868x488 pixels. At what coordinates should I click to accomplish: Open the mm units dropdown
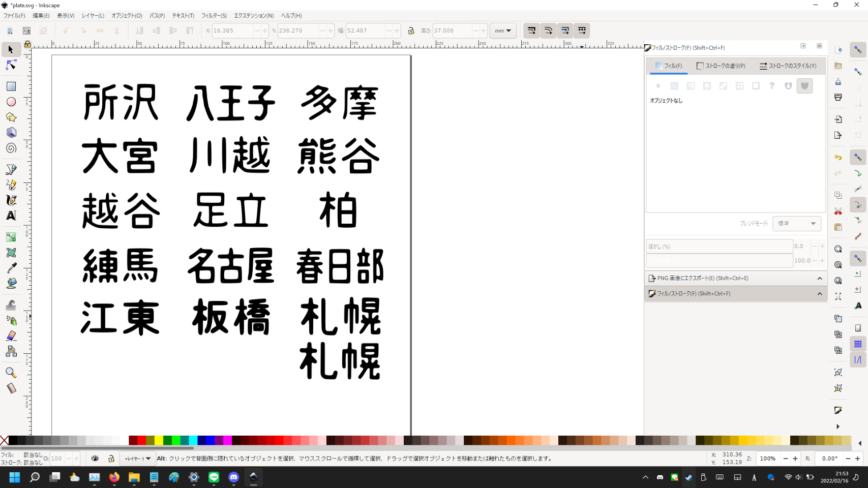click(503, 31)
